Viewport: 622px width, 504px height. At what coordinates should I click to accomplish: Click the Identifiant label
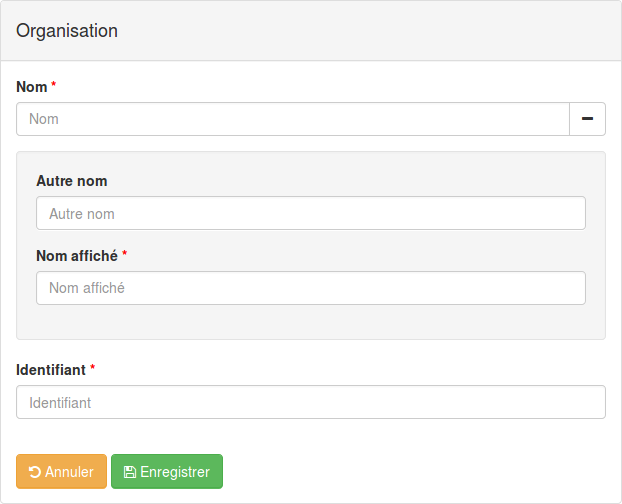coord(51,370)
